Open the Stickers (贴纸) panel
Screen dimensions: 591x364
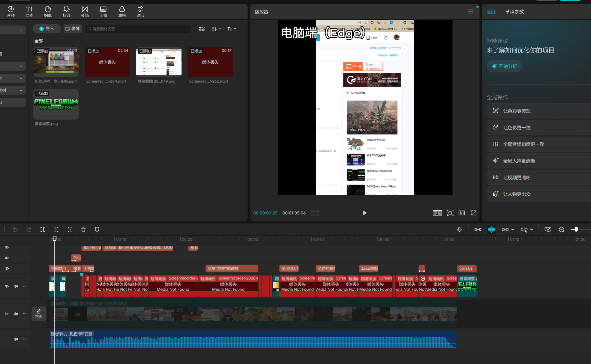(48, 12)
